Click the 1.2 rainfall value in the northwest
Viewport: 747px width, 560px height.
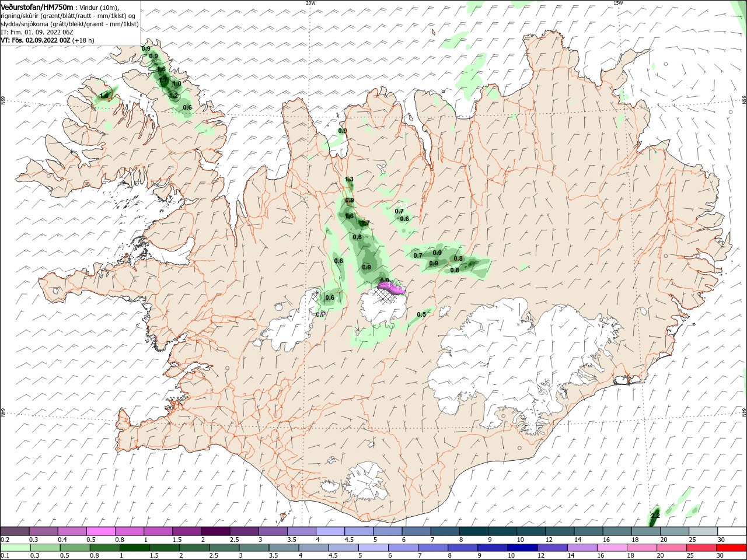point(173,96)
